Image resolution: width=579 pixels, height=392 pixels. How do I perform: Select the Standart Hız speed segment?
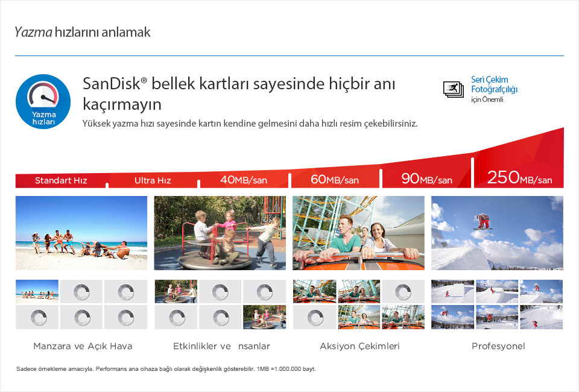point(61,180)
